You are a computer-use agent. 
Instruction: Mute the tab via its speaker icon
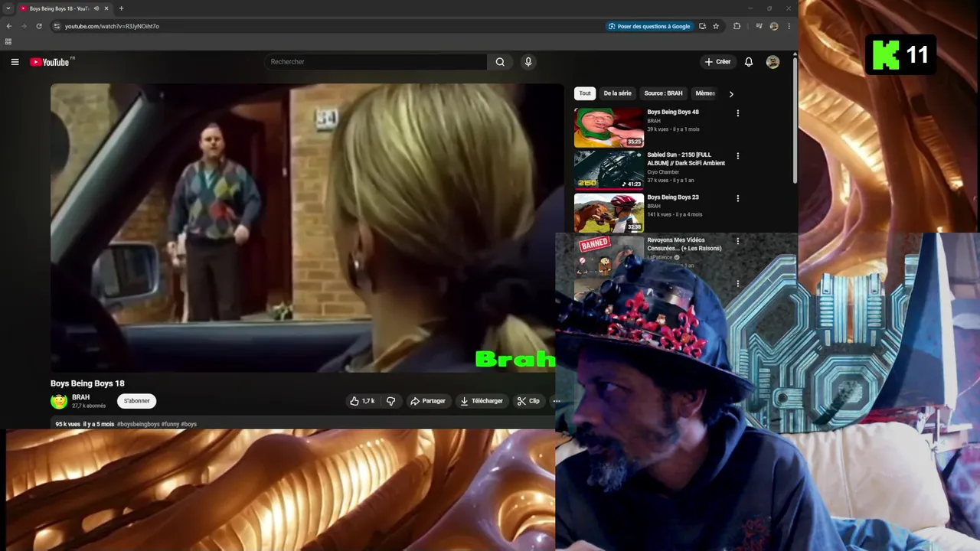96,8
